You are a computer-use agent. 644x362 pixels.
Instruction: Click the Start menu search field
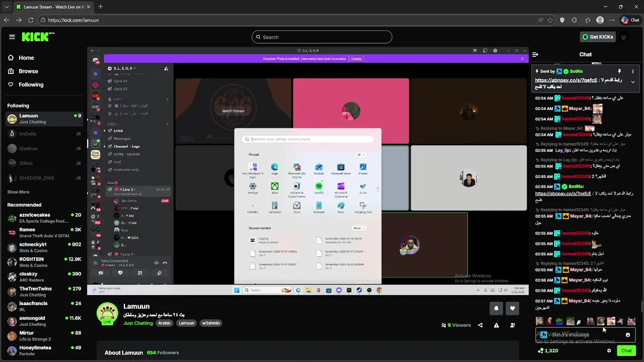tap(308, 139)
